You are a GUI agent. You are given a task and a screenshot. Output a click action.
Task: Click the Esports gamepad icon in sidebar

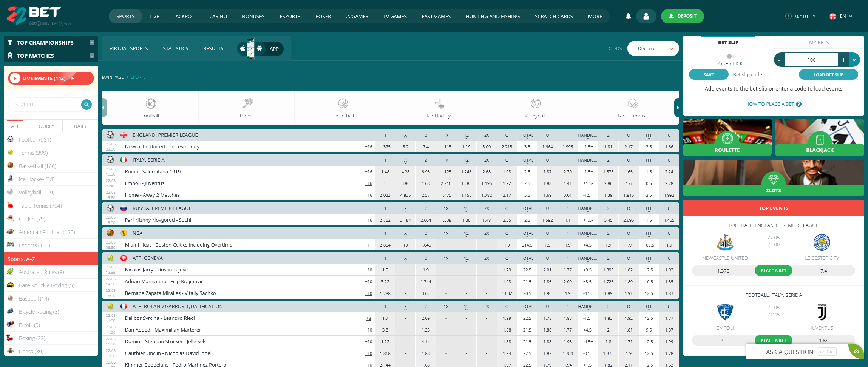[11, 245]
